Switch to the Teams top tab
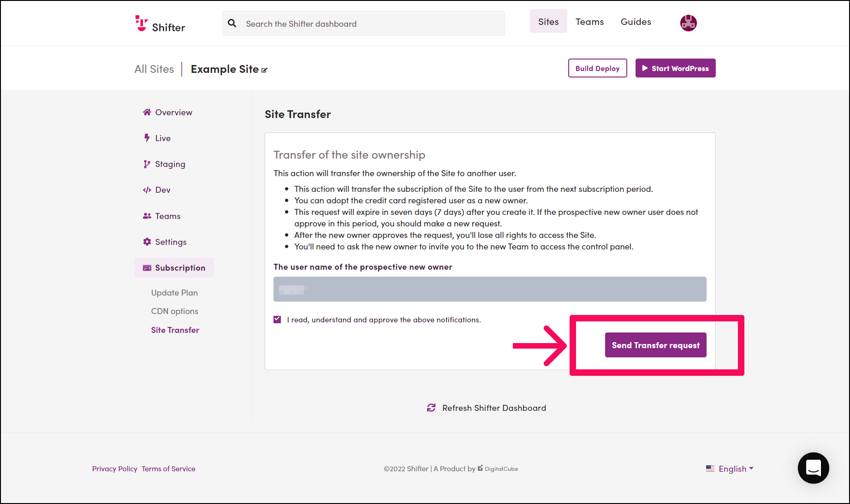 (589, 22)
